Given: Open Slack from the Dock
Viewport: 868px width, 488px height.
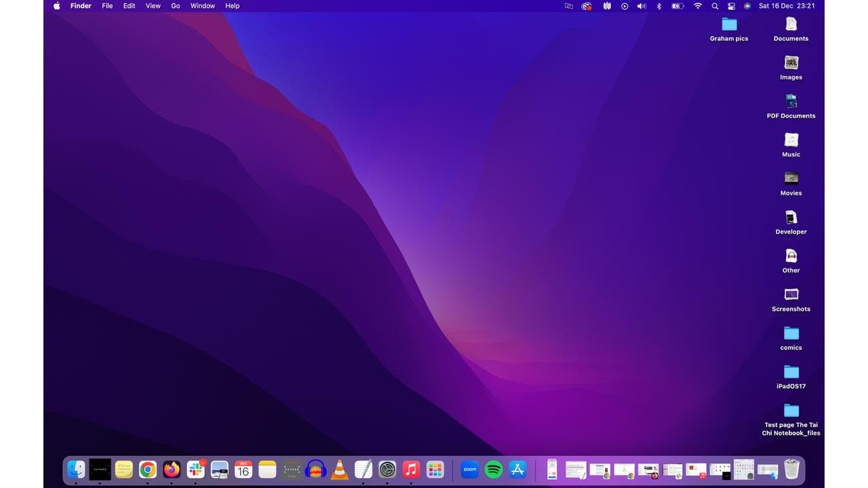Looking at the screenshot, I should [x=195, y=469].
